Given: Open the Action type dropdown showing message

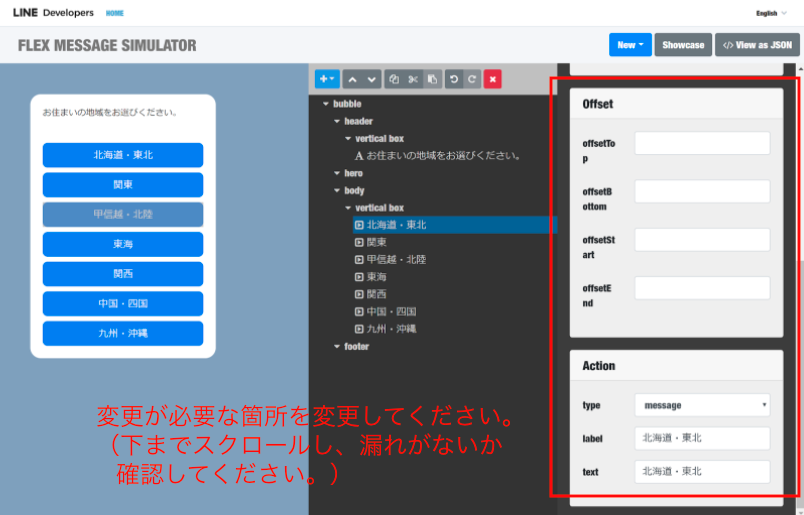Looking at the screenshot, I should (x=702, y=405).
